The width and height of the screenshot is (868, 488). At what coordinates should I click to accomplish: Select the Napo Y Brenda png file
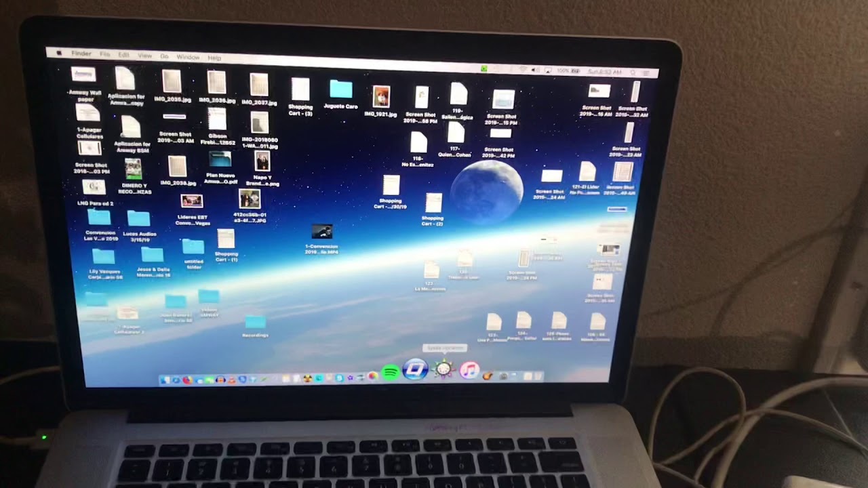coord(262,169)
